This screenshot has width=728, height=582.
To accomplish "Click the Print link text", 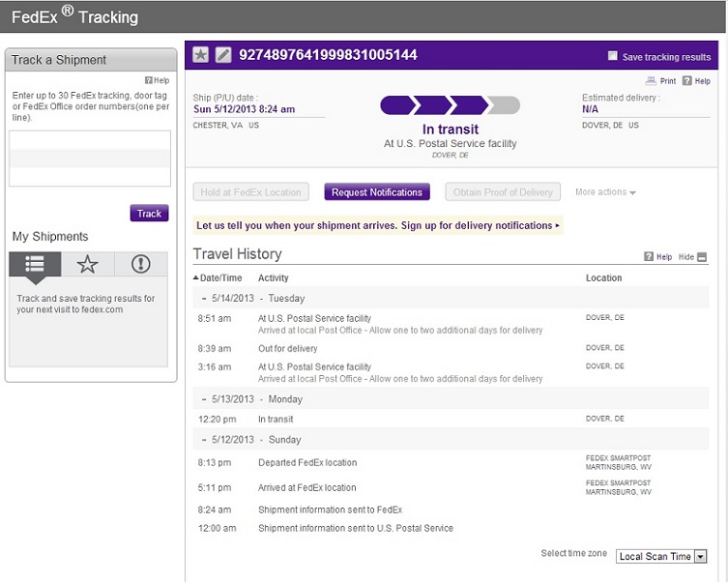I will point(668,81).
